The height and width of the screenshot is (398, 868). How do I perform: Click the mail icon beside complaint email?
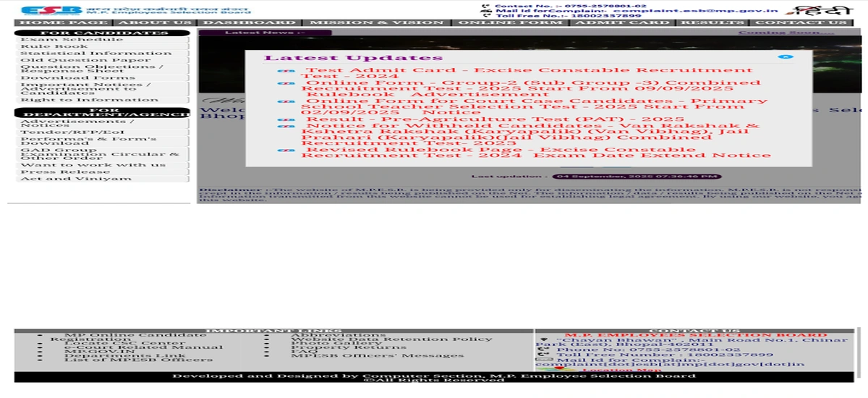[486, 11]
